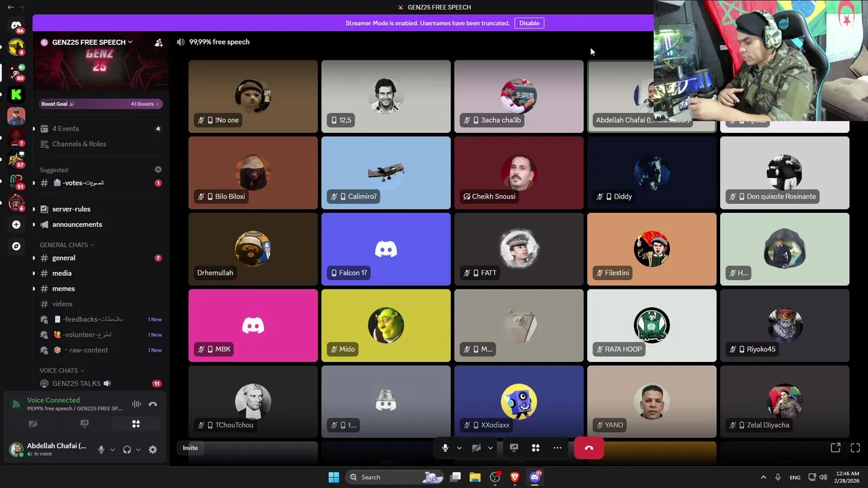
Task: Turn on camera in Voice Connected panel
Action: coord(33,424)
